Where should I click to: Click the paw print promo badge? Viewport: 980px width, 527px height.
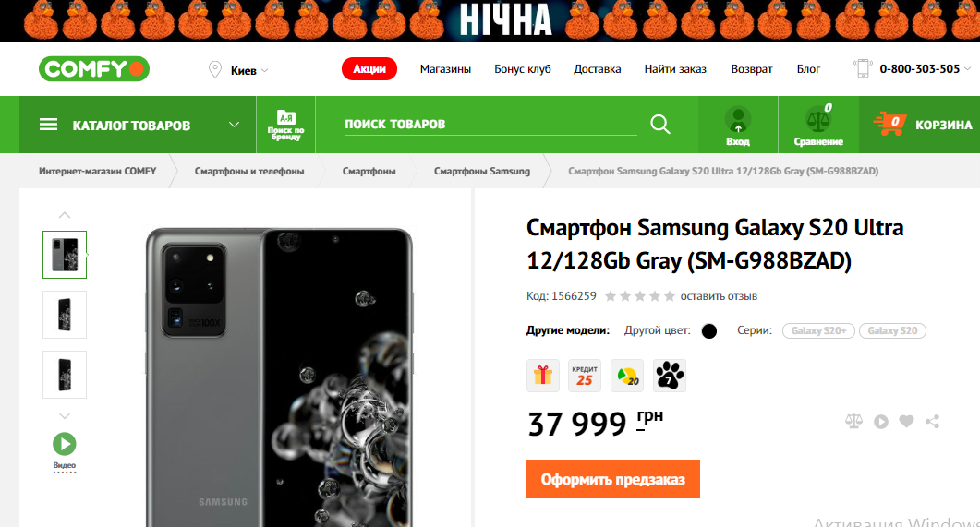pyautogui.click(x=670, y=376)
